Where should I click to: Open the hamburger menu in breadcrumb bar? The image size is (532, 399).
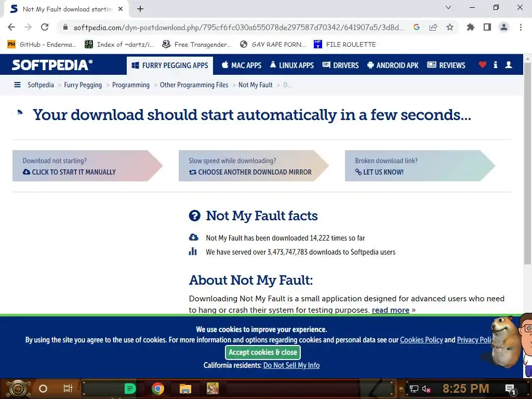[17, 85]
